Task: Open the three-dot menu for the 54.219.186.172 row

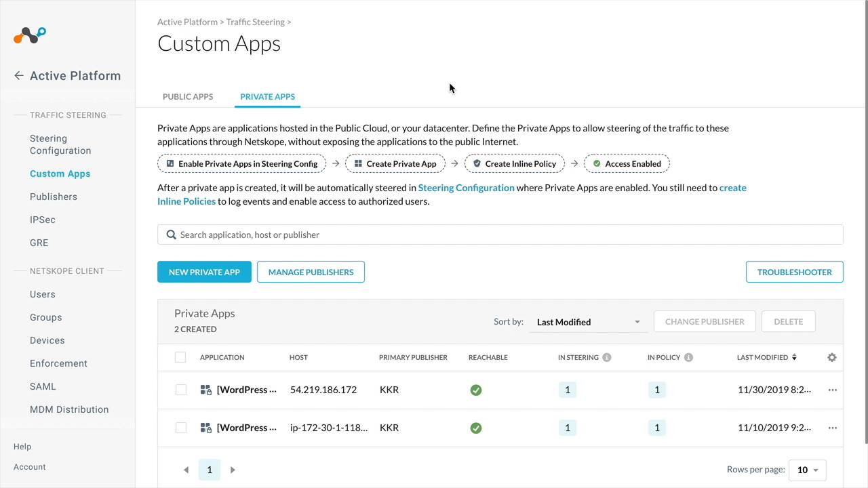Action: coord(832,390)
